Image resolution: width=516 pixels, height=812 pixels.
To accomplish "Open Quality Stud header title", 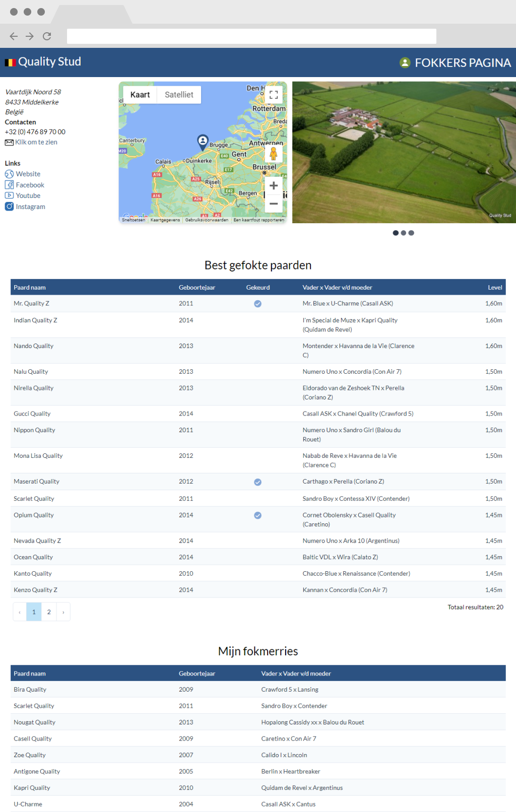I will pyautogui.click(x=49, y=61).
